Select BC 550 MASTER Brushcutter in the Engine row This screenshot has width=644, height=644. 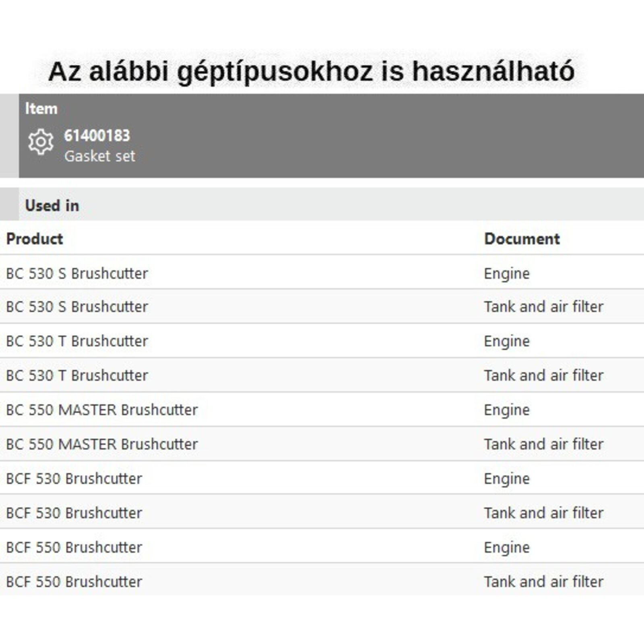(102, 410)
